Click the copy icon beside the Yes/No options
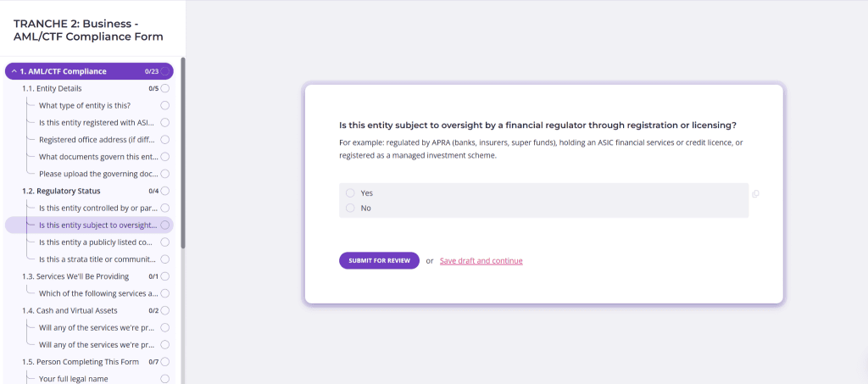 [x=755, y=194]
